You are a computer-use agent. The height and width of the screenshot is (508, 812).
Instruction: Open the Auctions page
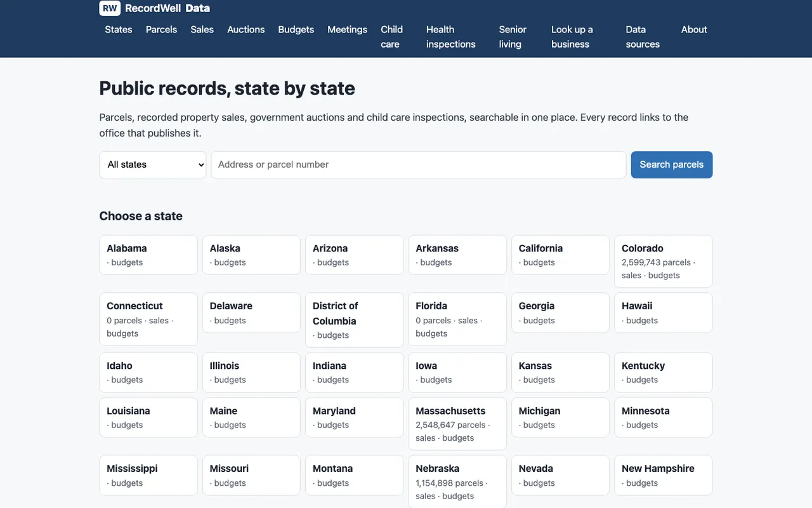point(246,29)
